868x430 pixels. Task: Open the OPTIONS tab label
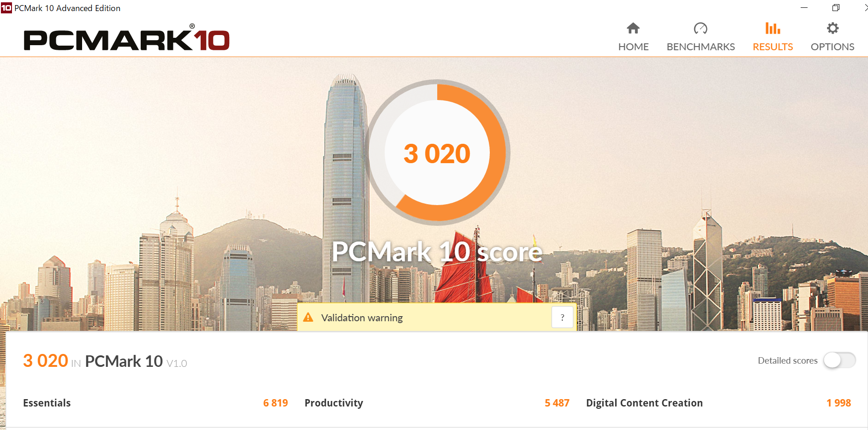(x=832, y=47)
